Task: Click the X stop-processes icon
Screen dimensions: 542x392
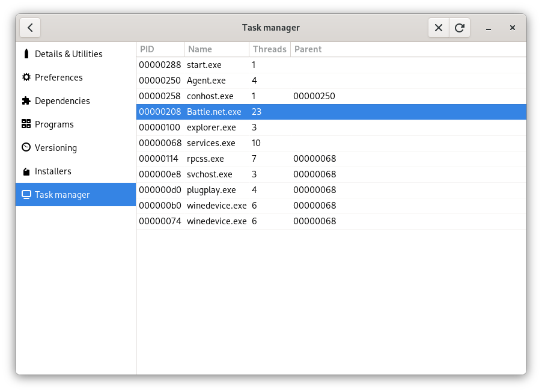Action: click(x=438, y=27)
